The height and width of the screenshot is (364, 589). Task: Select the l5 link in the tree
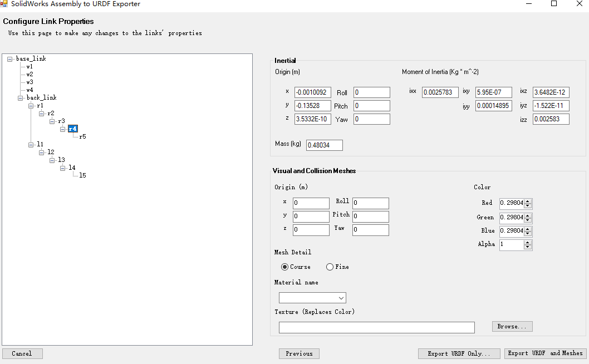coord(82,175)
